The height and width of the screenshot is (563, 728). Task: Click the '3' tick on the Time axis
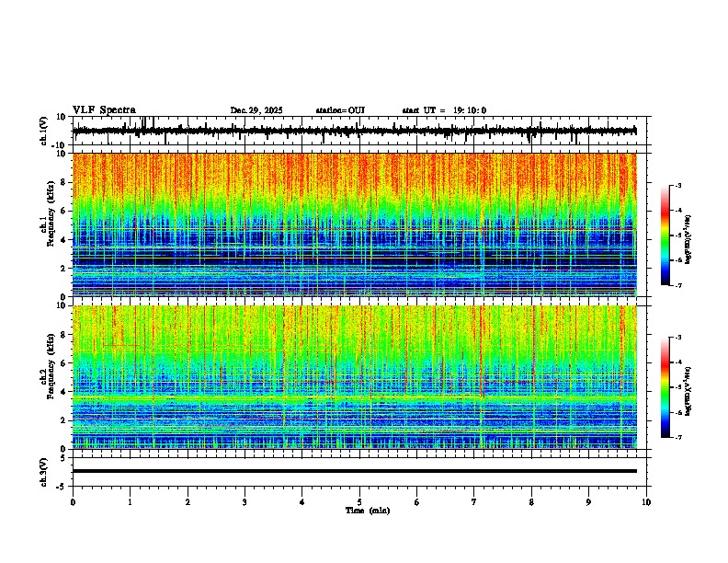(x=245, y=502)
